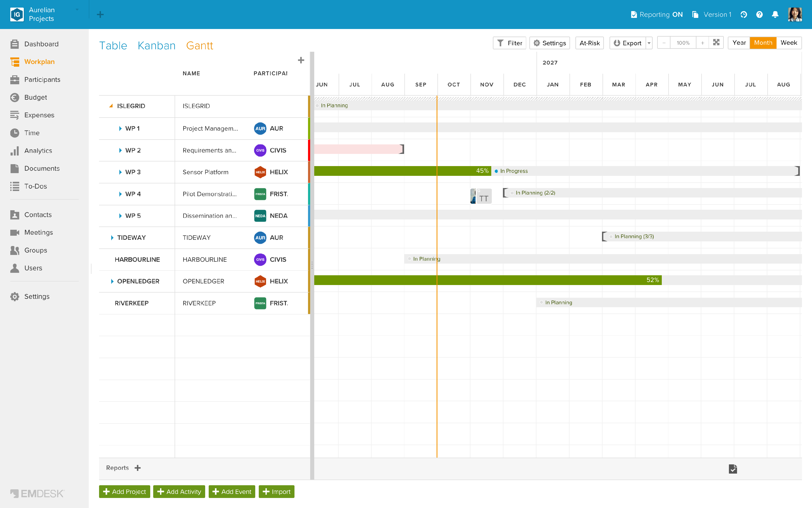812x508 pixels.
Task: Add a report with the plus icon
Action: 137,468
